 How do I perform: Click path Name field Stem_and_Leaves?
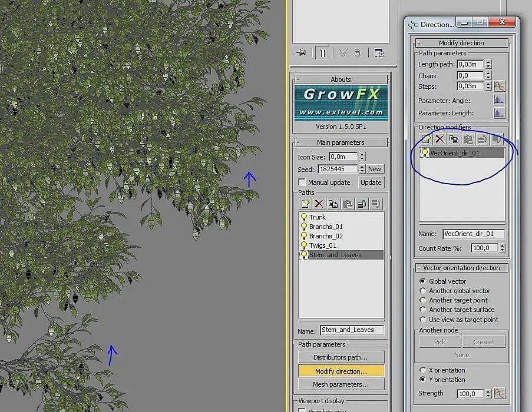click(x=352, y=330)
